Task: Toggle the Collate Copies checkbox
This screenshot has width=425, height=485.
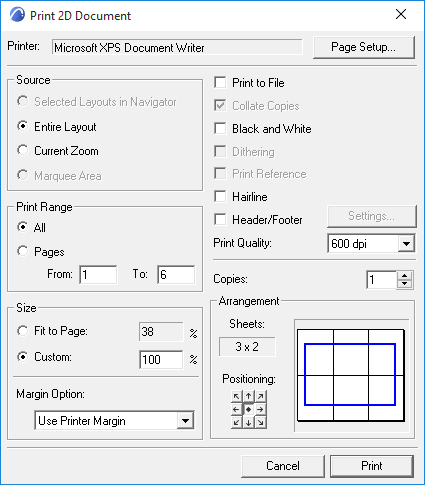Action: tap(220, 105)
